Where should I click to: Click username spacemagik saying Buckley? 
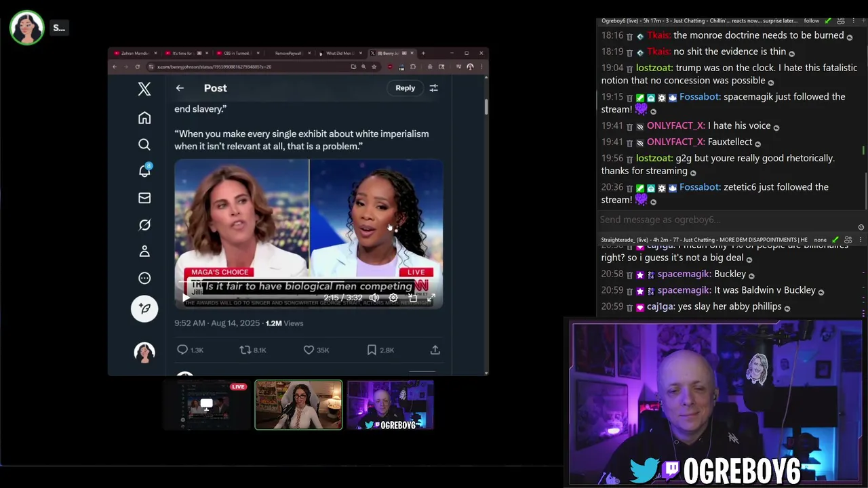(x=684, y=274)
